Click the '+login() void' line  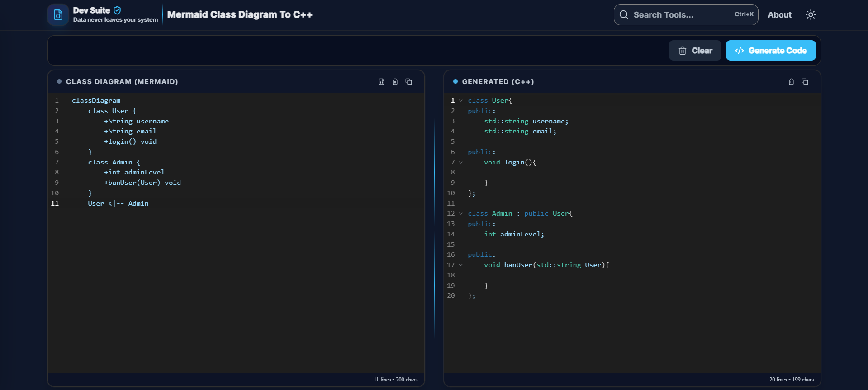click(x=130, y=142)
